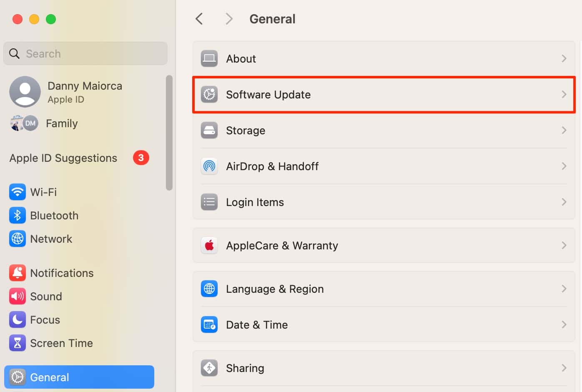Viewport: 582px width, 392px height.
Task: Select Screen Time hourglass icon
Action: (17, 343)
